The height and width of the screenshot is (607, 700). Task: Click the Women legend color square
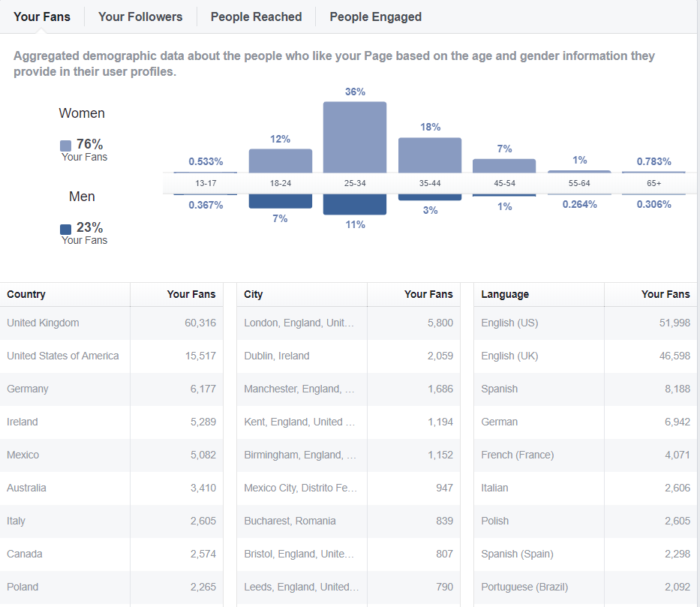pyautogui.click(x=66, y=146)
